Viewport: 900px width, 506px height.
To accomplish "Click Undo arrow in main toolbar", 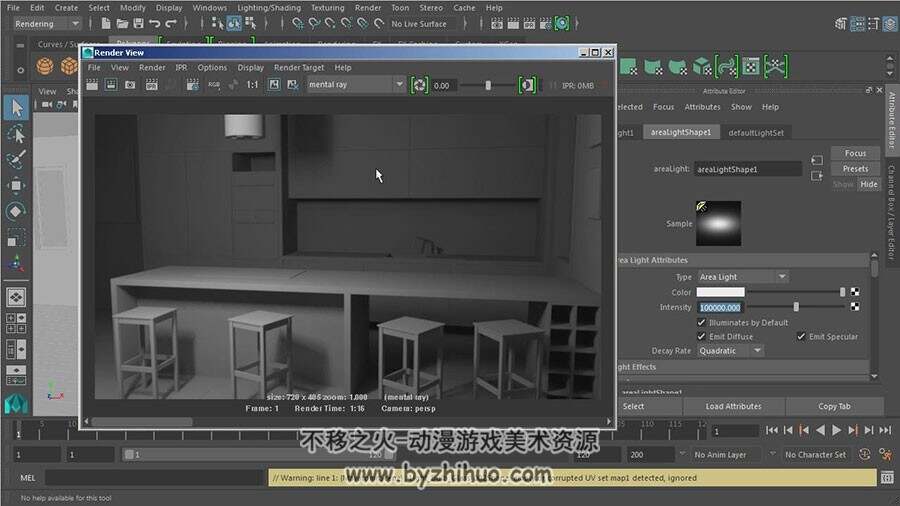I will 154,24.
